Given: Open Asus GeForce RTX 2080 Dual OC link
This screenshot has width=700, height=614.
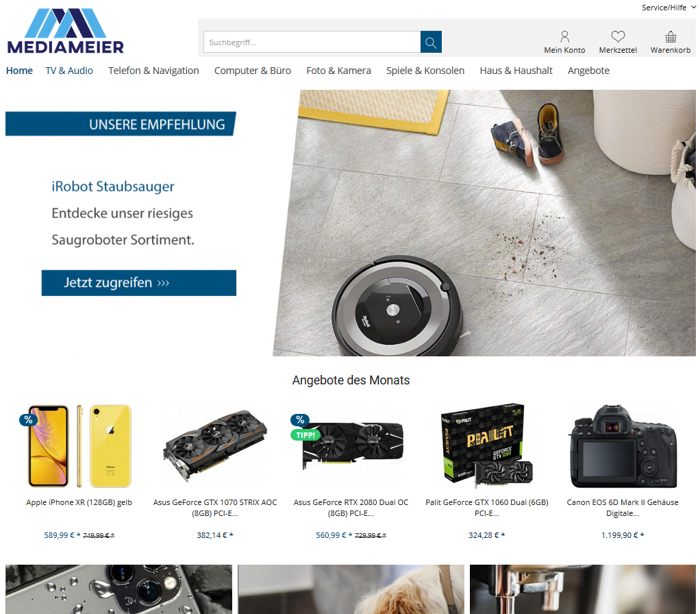Looking at the screenshot, I should (x=351, y=508).
